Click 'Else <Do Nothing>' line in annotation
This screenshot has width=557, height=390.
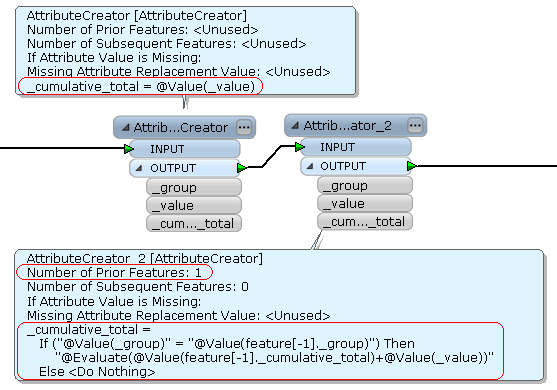point(97,372)
